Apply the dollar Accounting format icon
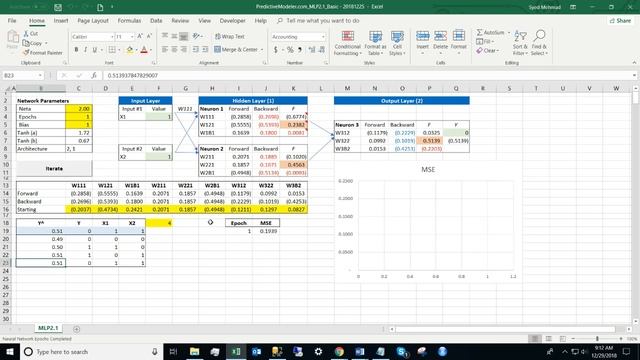This screenshot has width=640, height=360. click(276, 50)
